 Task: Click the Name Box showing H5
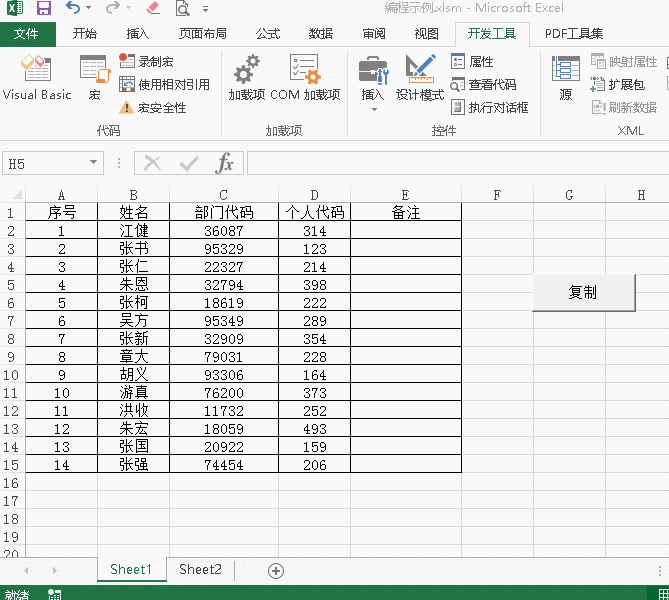(45, 163)
